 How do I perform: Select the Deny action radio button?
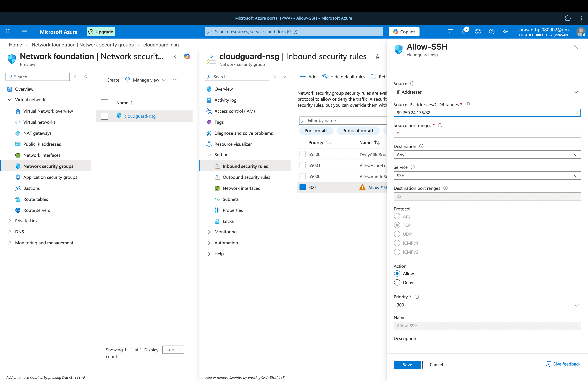coord(397,282)
